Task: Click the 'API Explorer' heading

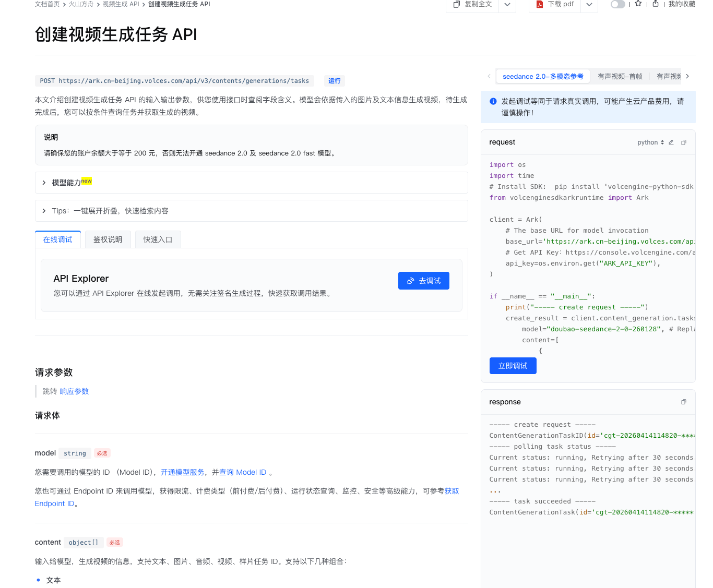Action: (81, 279)
